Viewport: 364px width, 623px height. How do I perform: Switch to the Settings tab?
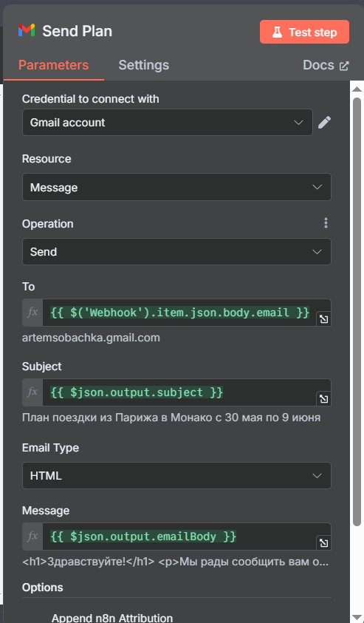pyautogui.click(x=144, y=65)
